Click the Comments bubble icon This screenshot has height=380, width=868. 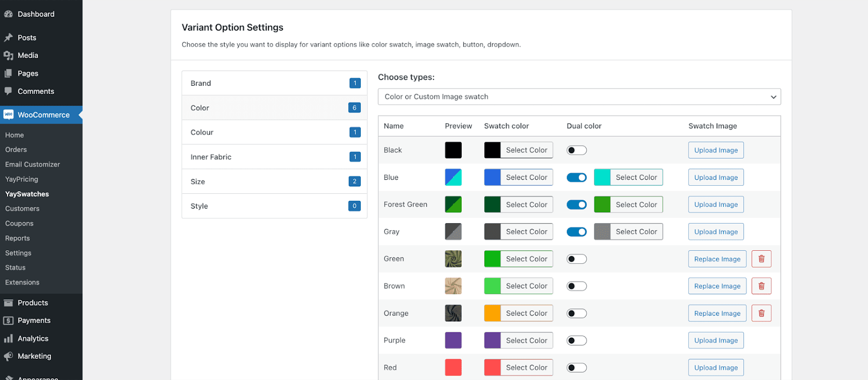(9, 91)
